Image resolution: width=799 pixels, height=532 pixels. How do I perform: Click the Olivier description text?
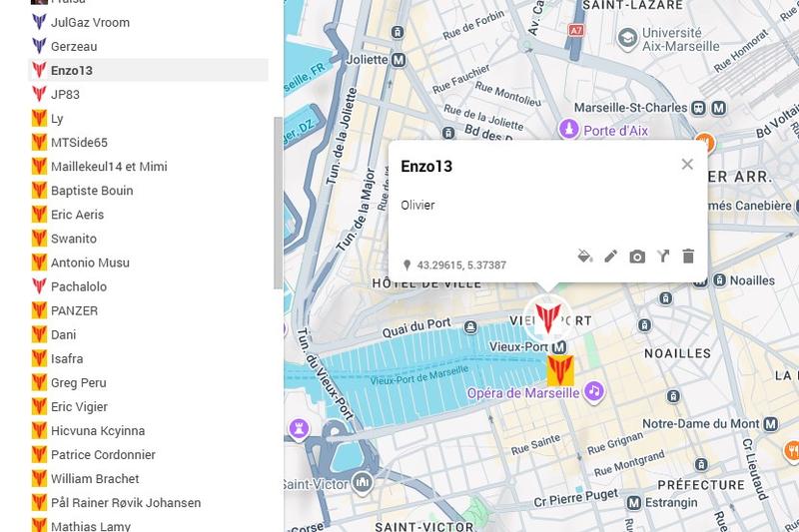point(417,206)
